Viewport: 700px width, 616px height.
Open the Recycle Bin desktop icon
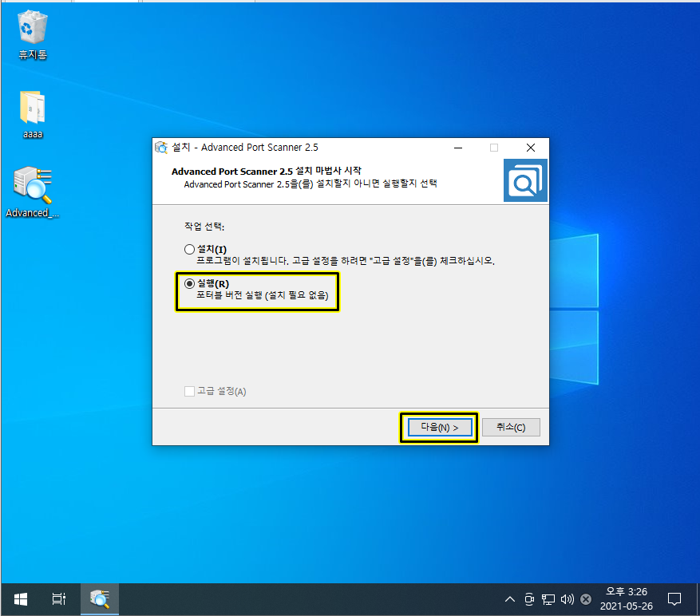point(32,35)
